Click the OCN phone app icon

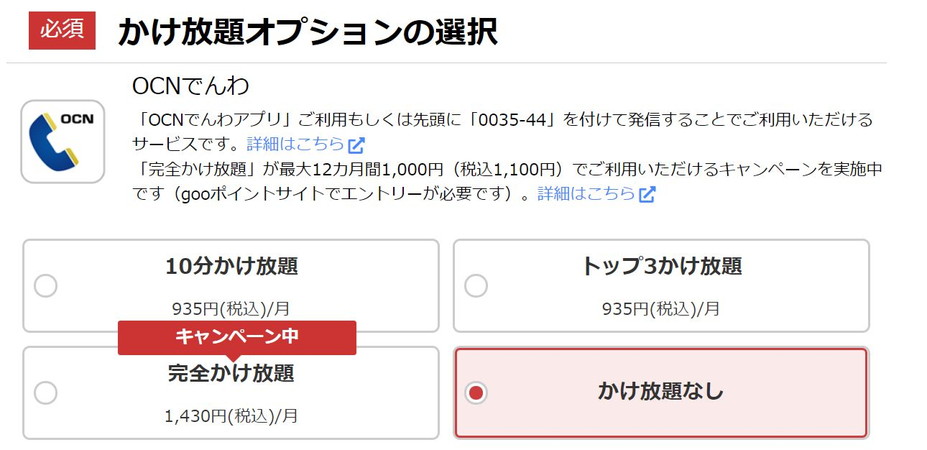click(63, 141)
